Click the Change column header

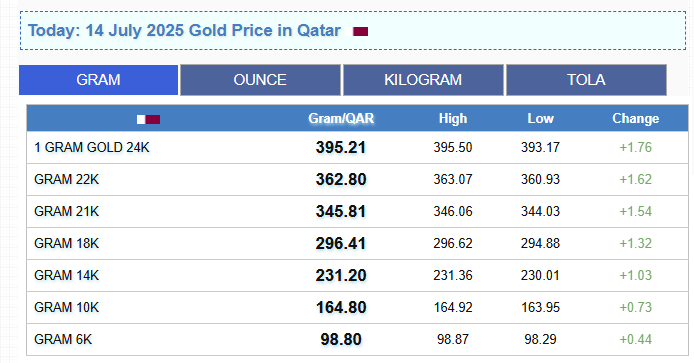pos(636,118)
